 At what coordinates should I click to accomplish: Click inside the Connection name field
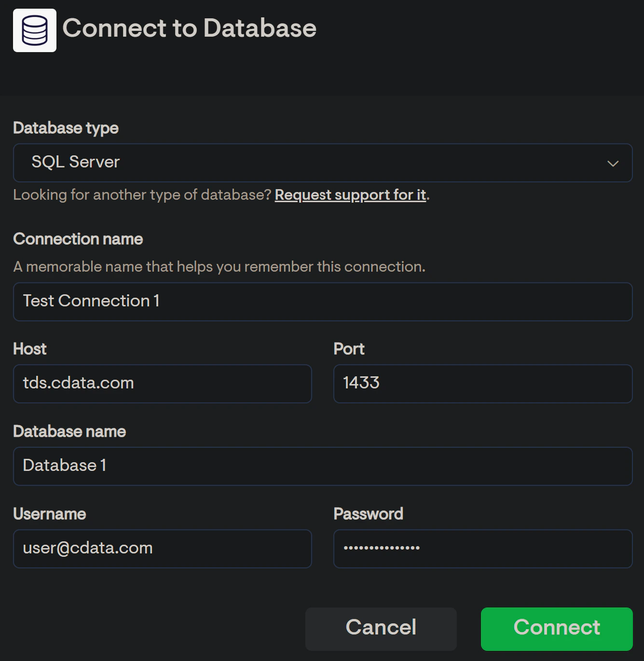click(x=322, y=302)
